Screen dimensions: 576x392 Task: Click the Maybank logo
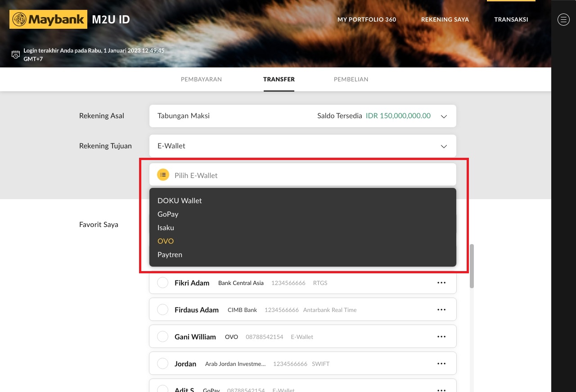click(x=48, y=19)
